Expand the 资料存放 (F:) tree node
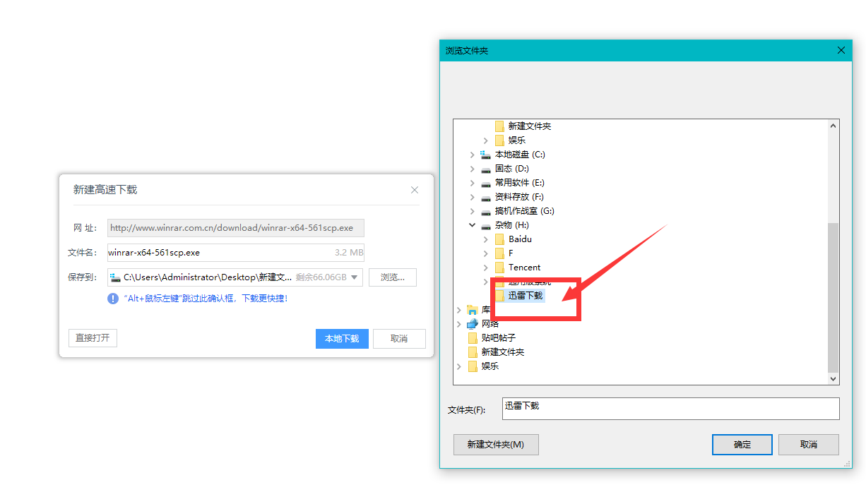 point(473,197)
